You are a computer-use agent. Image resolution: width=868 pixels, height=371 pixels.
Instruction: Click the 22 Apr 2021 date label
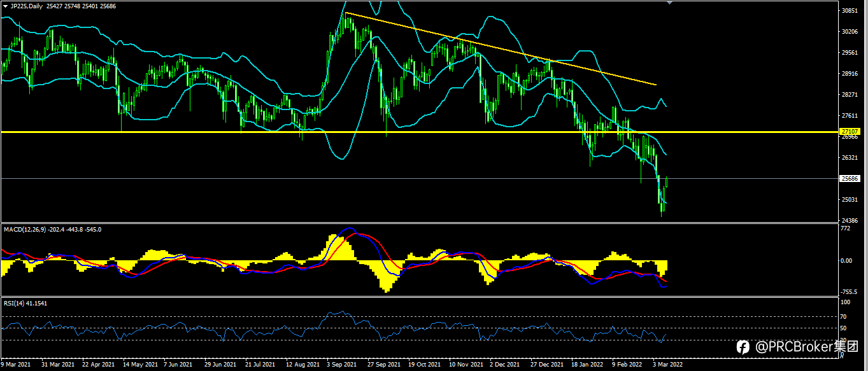coord(99,365)
